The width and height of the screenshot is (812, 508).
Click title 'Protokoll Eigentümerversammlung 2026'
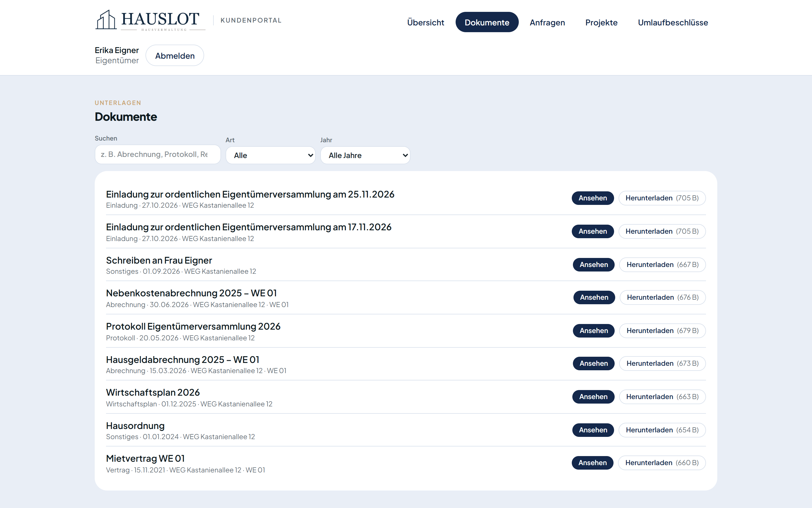[x=193, y=326]
